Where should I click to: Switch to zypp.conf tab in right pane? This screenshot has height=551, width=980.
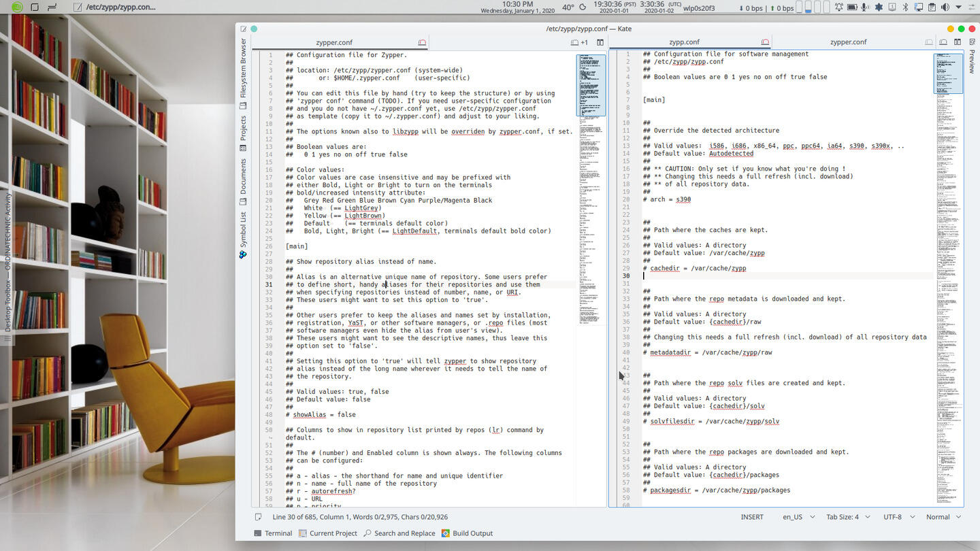[684, 42]
